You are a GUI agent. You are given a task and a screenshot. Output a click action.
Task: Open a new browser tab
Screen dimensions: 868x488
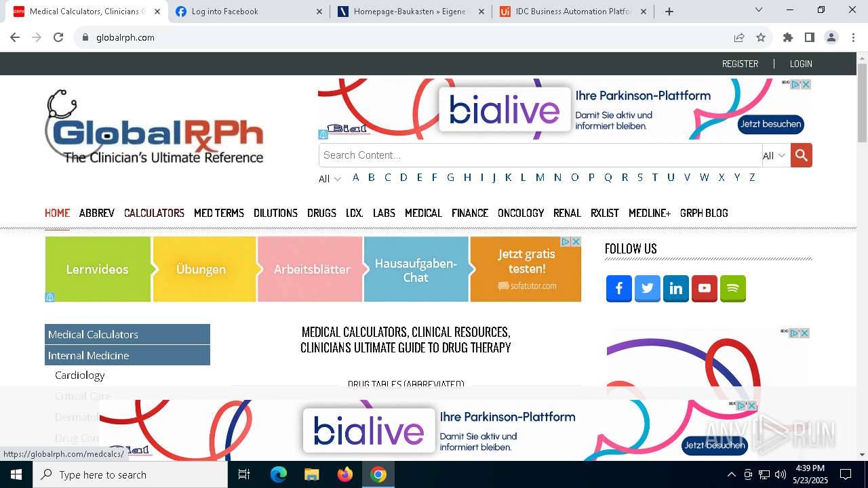(669, 12)
